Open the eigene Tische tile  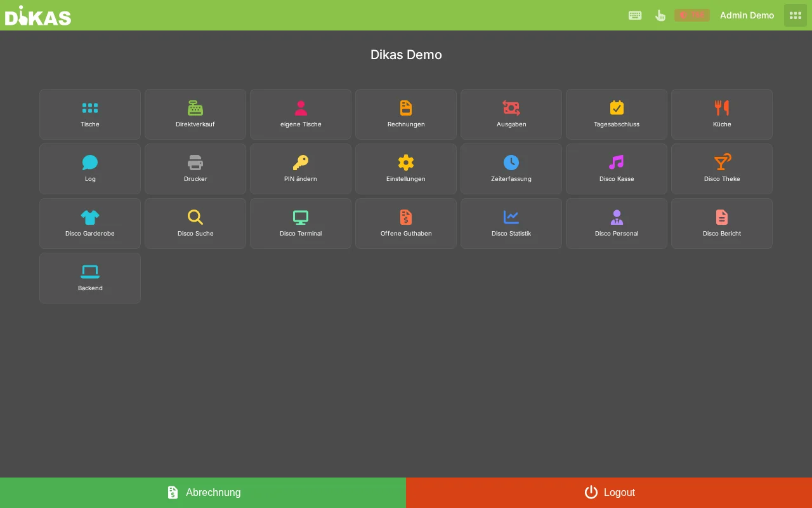click(301, 114)
